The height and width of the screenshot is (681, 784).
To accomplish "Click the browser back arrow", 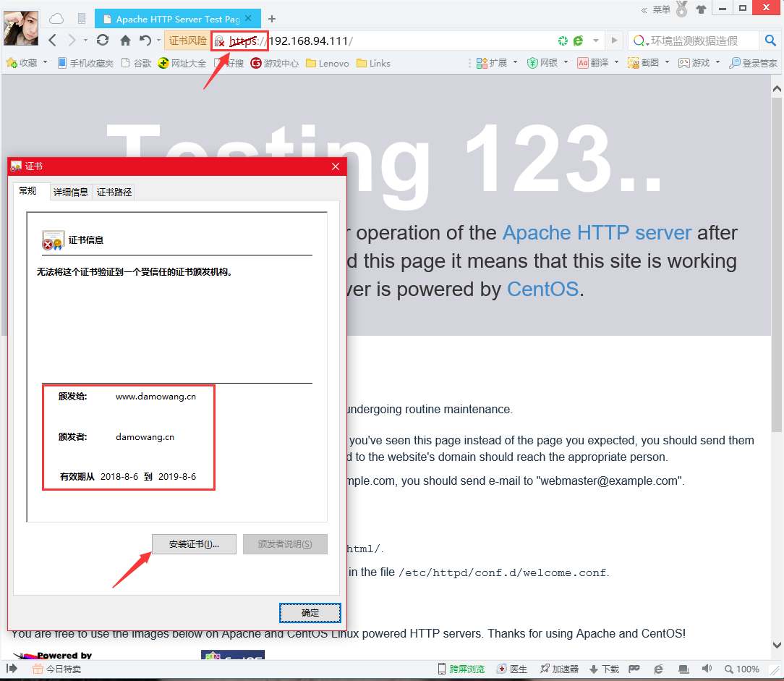I will (x=53, y=41).
